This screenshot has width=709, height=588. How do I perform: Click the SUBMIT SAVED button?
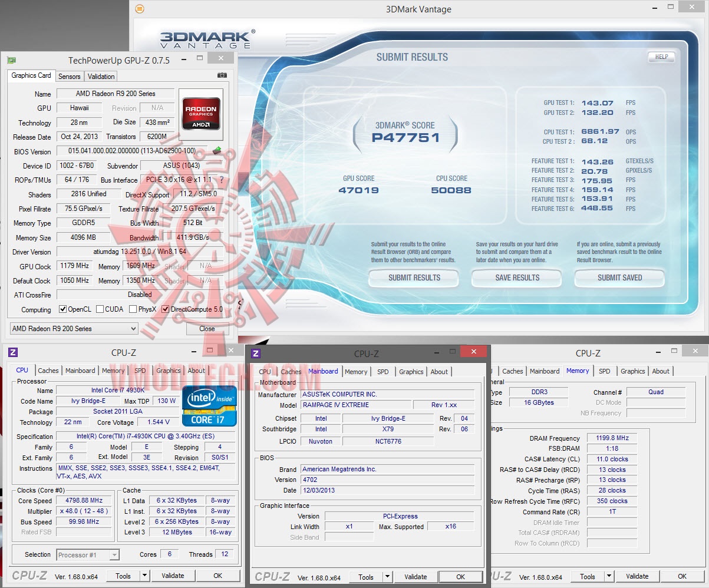pyautogui.click(x=620, y=278)
